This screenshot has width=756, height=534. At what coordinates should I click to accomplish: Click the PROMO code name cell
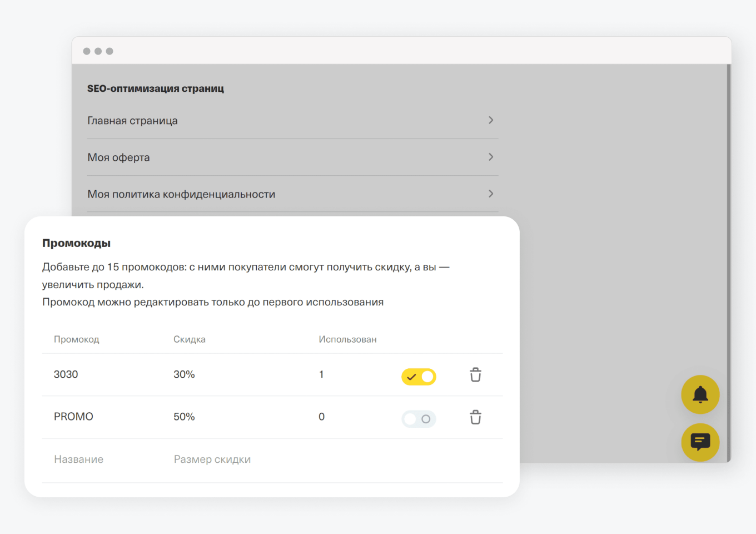(x=73, y=417)
